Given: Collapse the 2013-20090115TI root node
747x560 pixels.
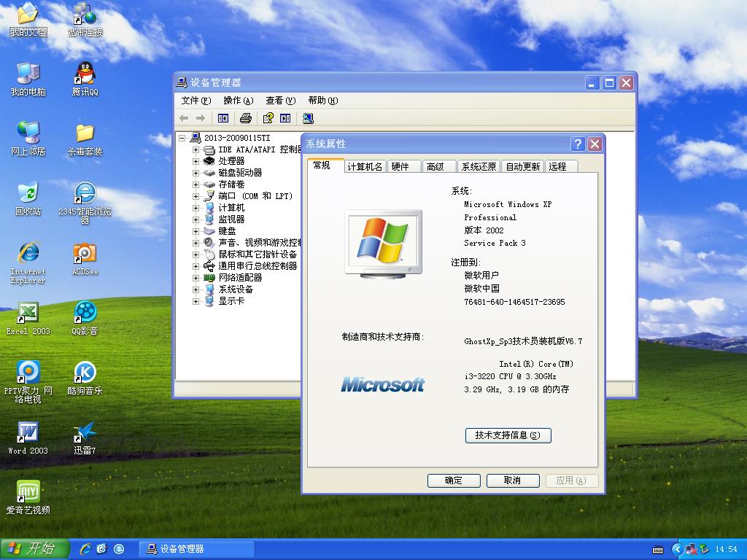Looking at the screenshot, I should tap(182, 138).
